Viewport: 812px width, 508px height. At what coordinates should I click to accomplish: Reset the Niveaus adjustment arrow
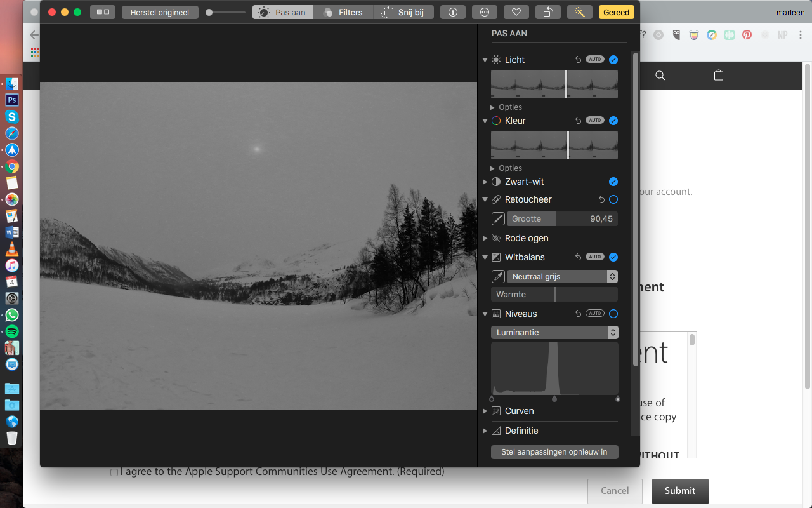point(578,314)
